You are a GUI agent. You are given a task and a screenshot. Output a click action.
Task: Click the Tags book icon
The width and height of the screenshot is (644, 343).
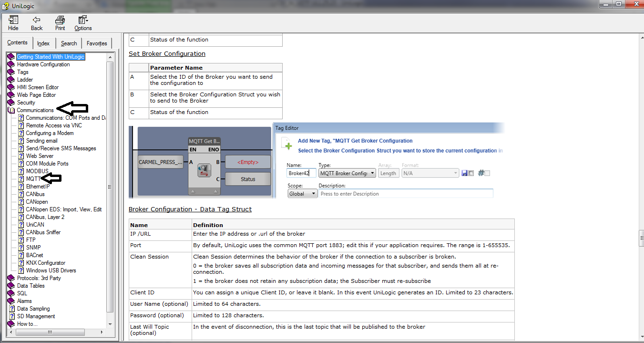point(11,72)
